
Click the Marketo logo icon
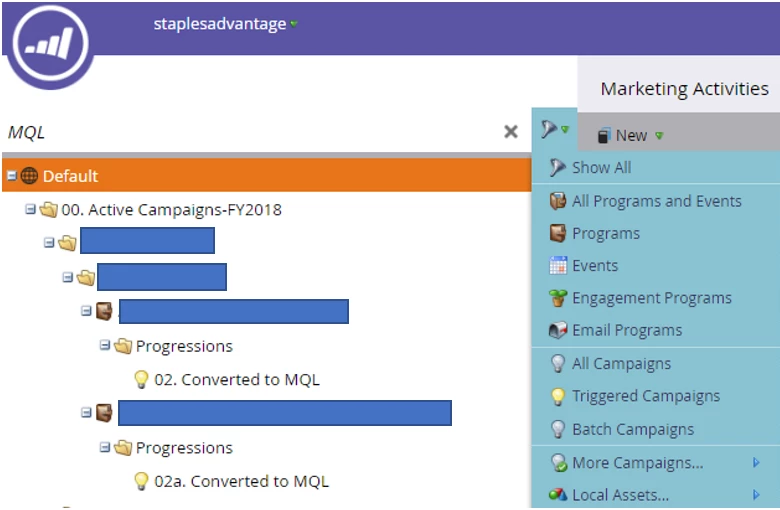[x=50, y=45]
